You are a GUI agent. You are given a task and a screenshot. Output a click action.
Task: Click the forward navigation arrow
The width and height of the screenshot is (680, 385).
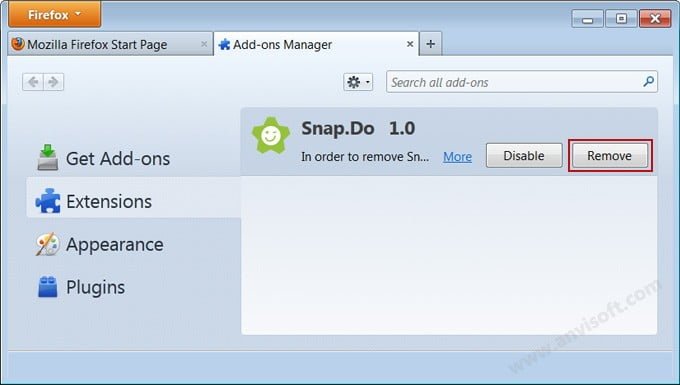(53, 82)
